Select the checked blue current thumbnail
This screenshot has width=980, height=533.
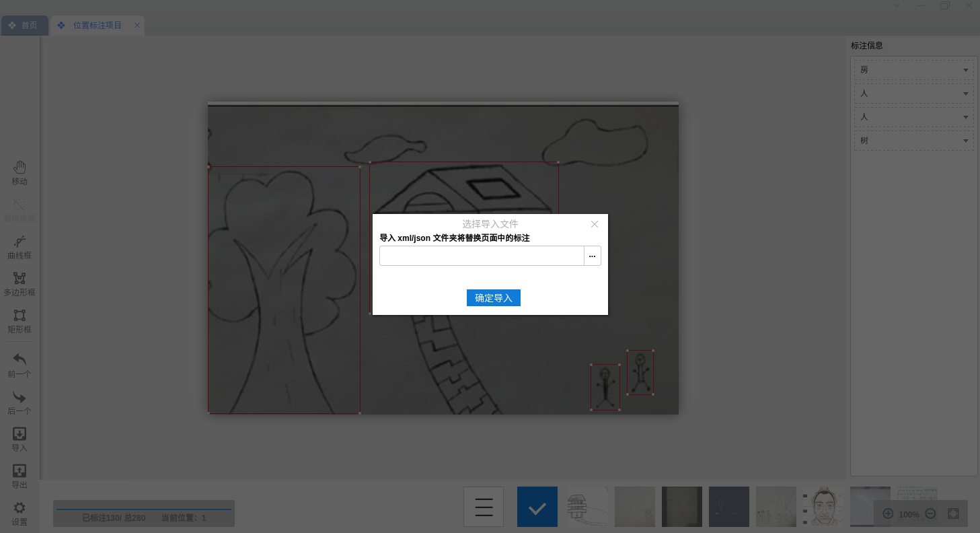coord(537,507)
